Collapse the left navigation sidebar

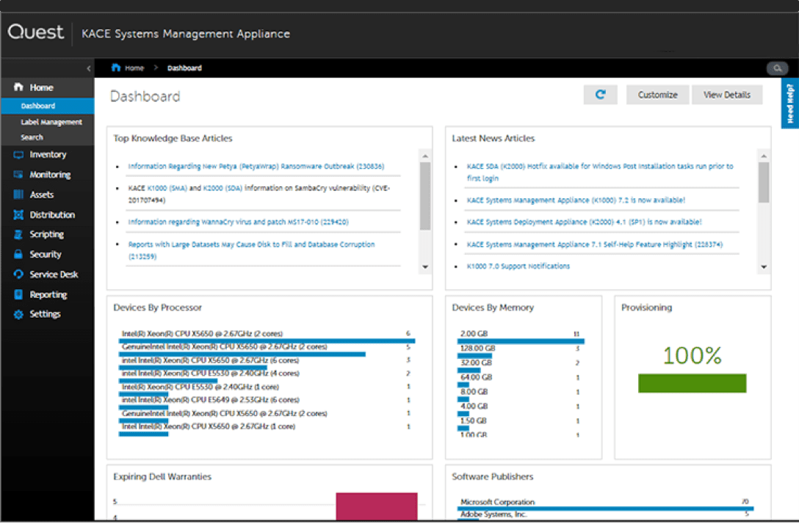point(89,68)
